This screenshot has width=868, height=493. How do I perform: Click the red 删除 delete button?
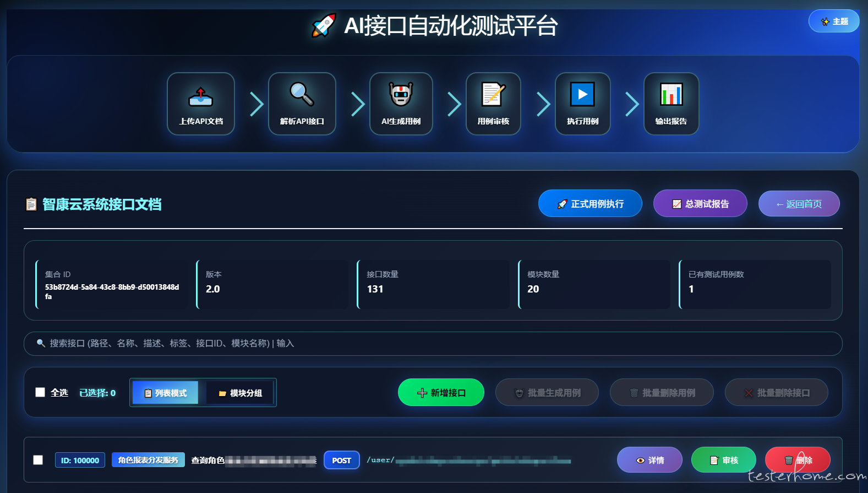click(x=797, y=460)
